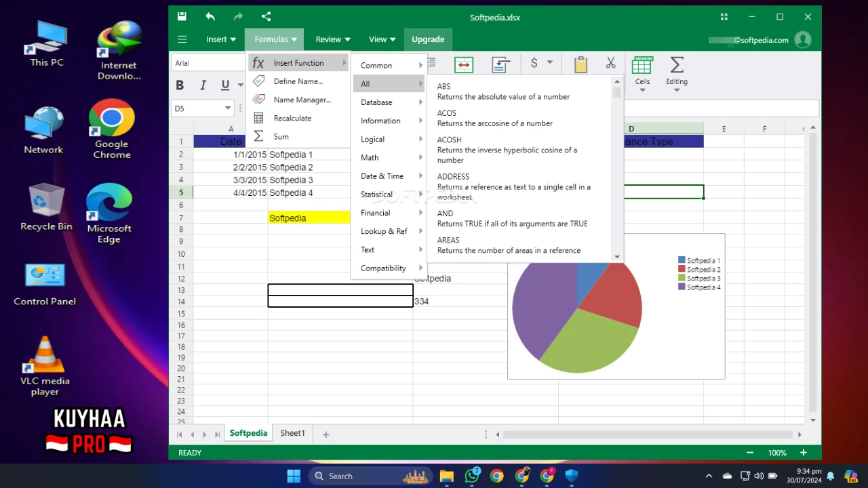This screenshot has width=868, height=488.
Task: Click the Add new sheet plus icon
Action: [325, 434]
